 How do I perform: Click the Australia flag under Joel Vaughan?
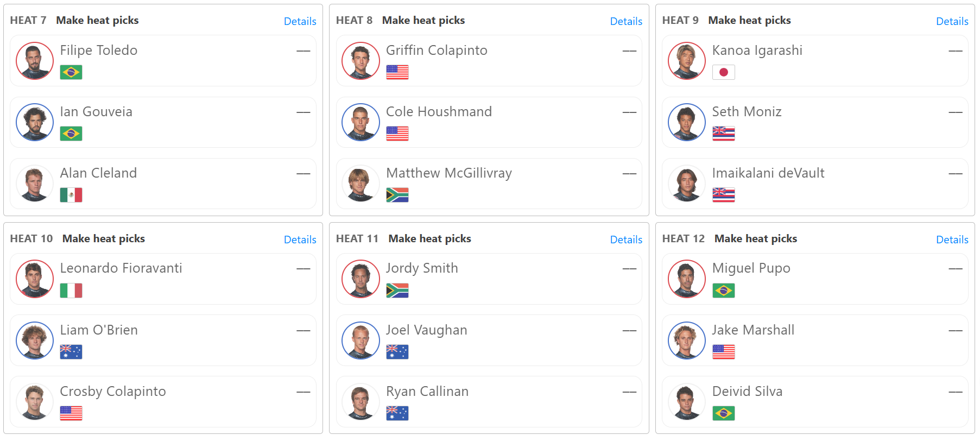(x=397, y=352)
